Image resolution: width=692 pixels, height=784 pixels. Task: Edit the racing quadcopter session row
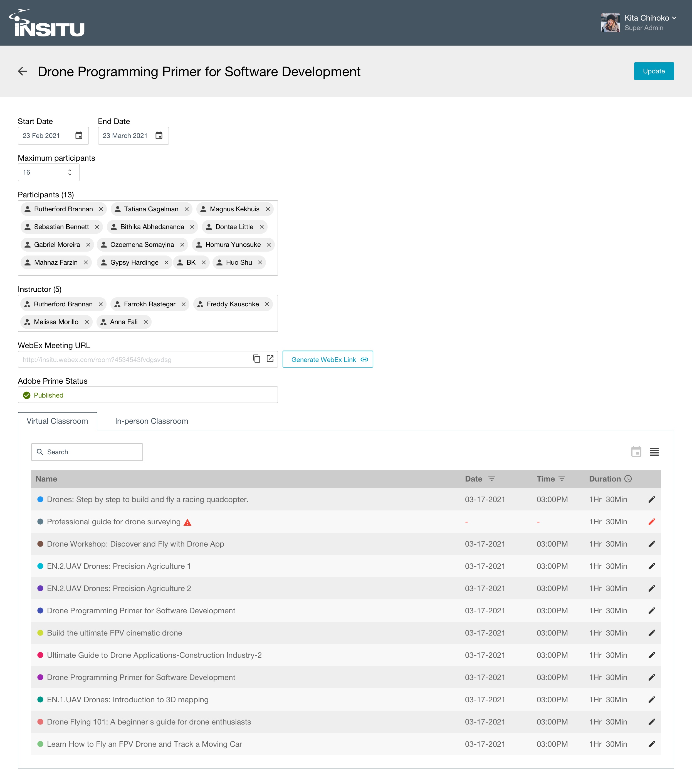(x=652, y=499)
